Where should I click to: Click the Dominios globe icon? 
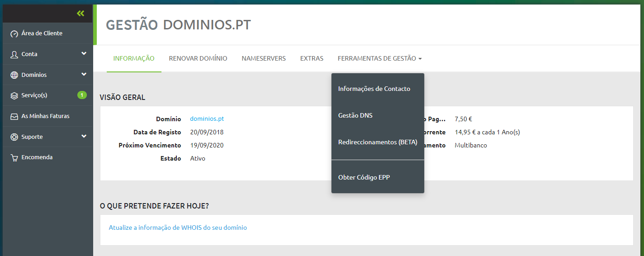(x=14, y=75)
